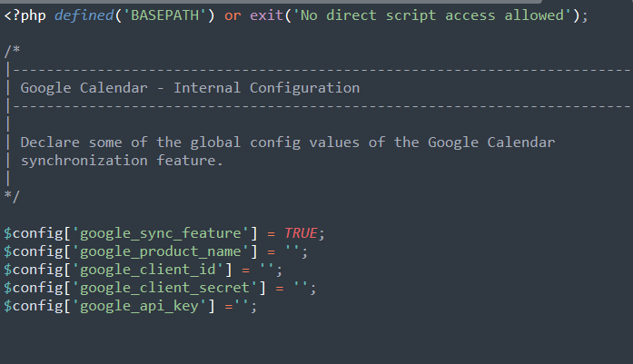Click the 'or' operator on first line
This screenshot has width=633, height=364.
[232, 17]
